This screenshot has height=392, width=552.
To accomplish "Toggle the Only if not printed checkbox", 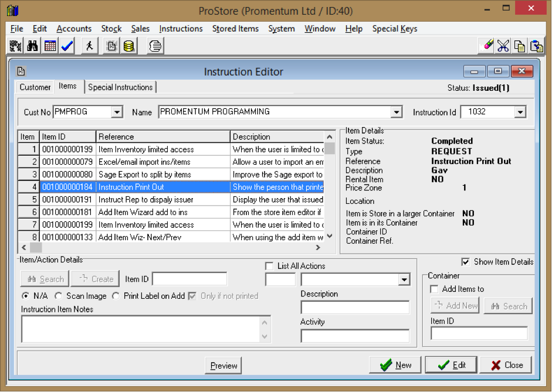I will click(x=192, y=296).
